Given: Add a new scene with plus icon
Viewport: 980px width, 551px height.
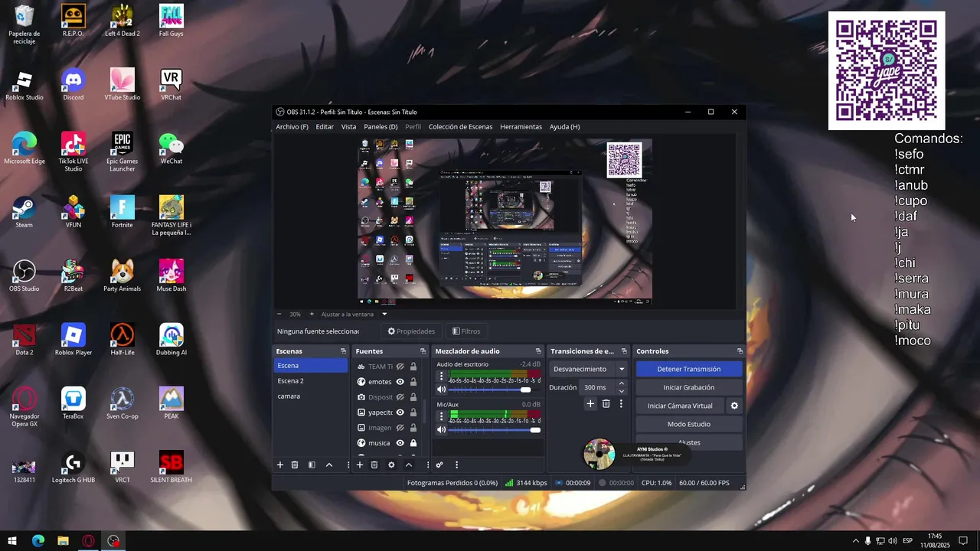Looking at the screenshot, I should [x=280, y=465].
